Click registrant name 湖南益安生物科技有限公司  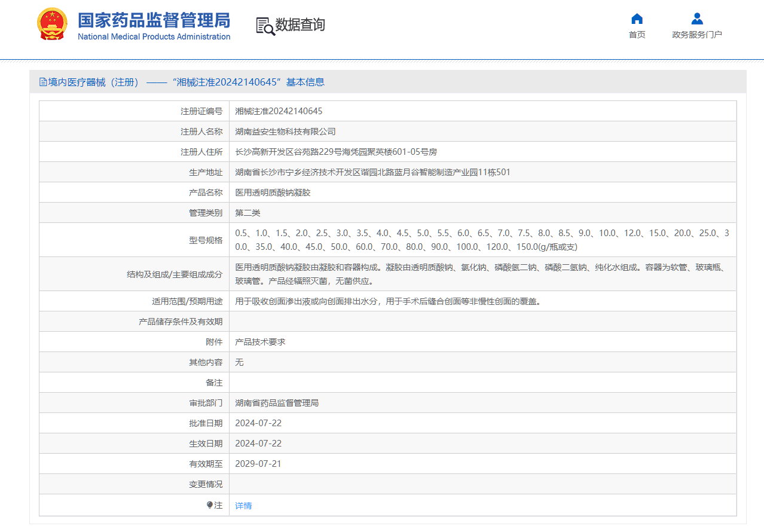[x=285, y=132]
